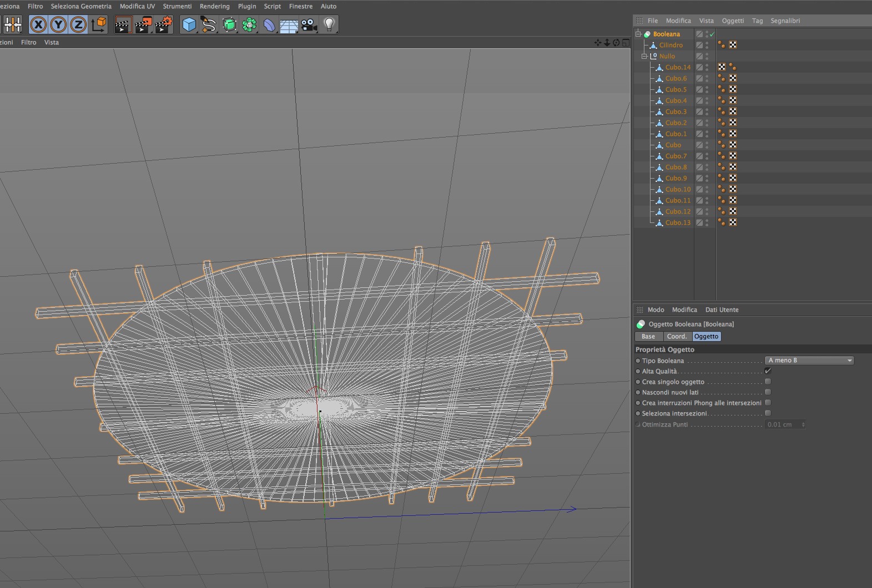The width and height of the screenshot is (872, 588).
Task: Toggle the Z axis lock
Action: 78,24
